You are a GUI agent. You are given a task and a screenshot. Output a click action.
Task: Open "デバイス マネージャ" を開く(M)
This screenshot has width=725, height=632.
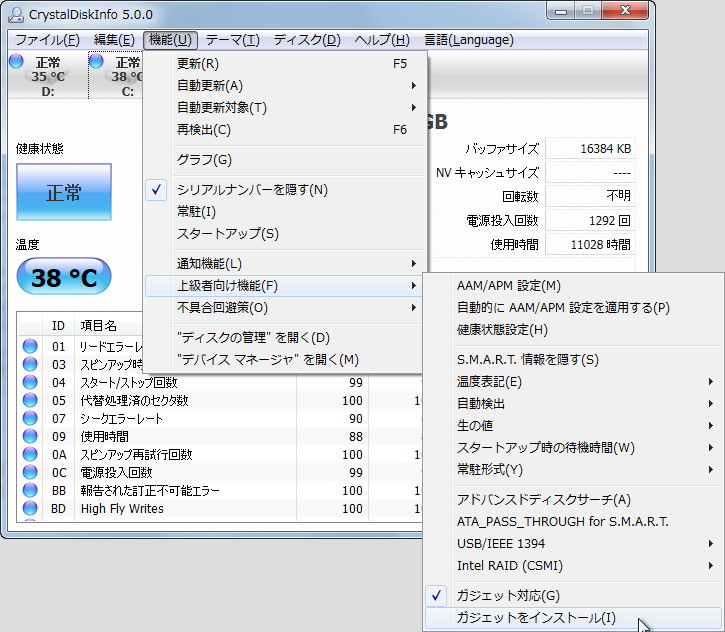(x=284, y=360)
